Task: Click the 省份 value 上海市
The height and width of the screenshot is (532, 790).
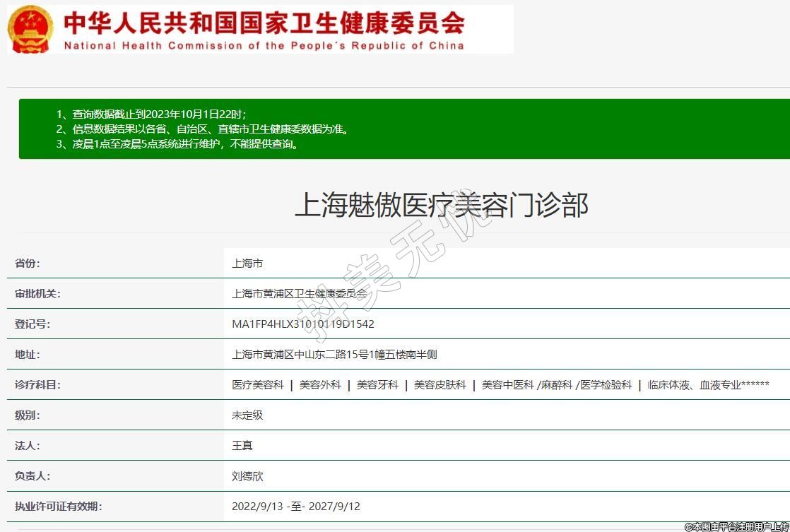Action: coord(247,264)
